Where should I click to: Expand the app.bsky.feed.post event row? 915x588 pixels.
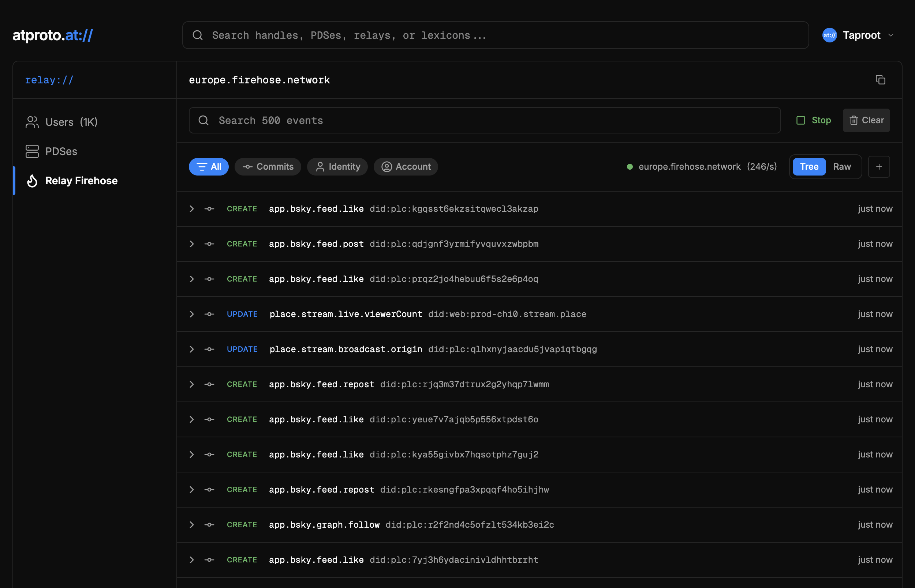[x=192, y=244]
